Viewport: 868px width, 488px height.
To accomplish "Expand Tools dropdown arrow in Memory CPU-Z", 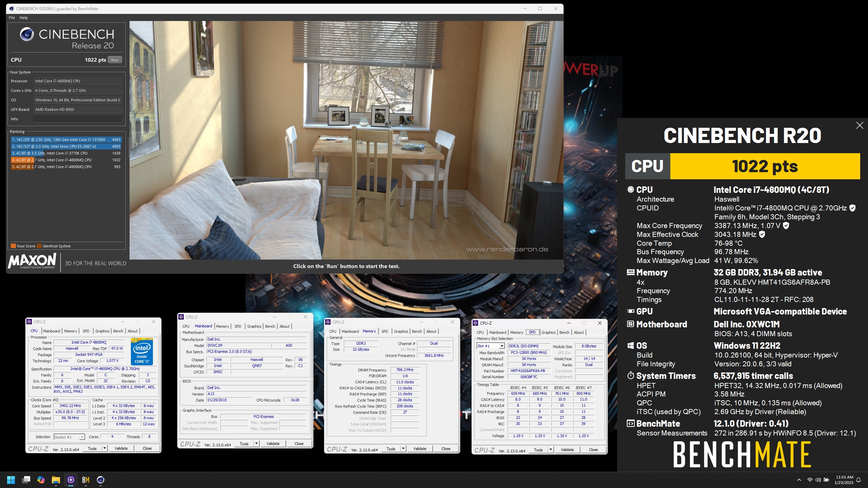I will [403, 449].
